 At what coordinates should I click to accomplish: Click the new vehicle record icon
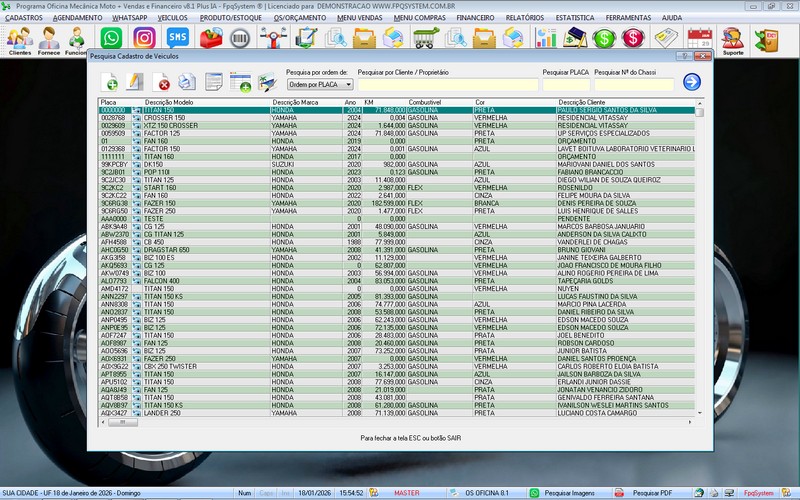click(109, 82)
